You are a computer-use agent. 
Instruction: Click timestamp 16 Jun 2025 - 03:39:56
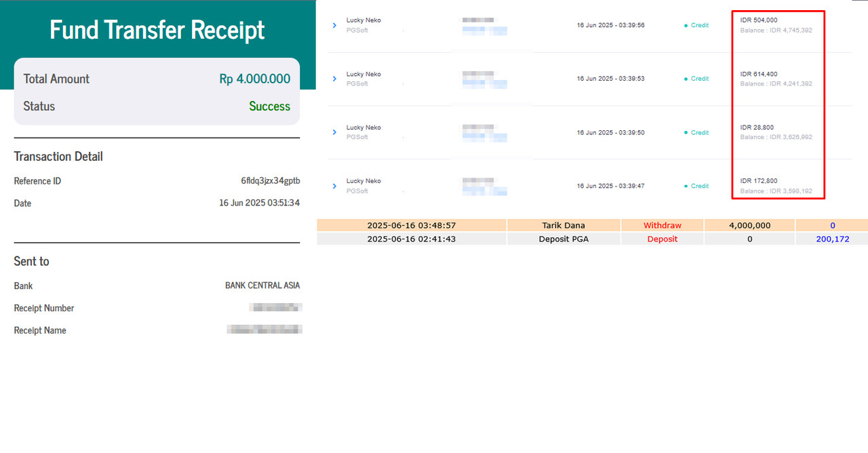[610, 25]
